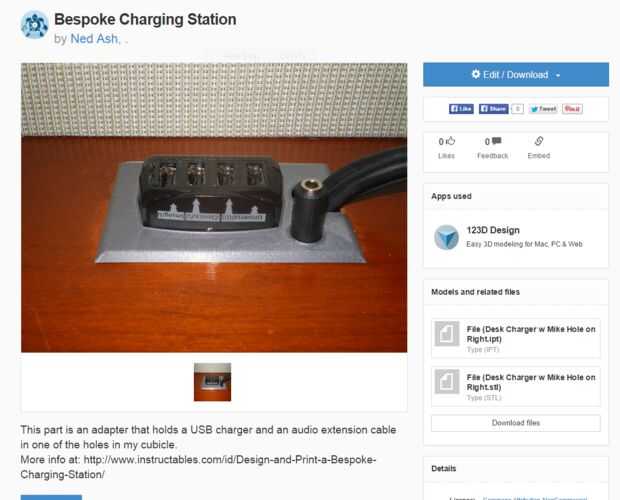Click the Facebook Like button

[461, 109]
